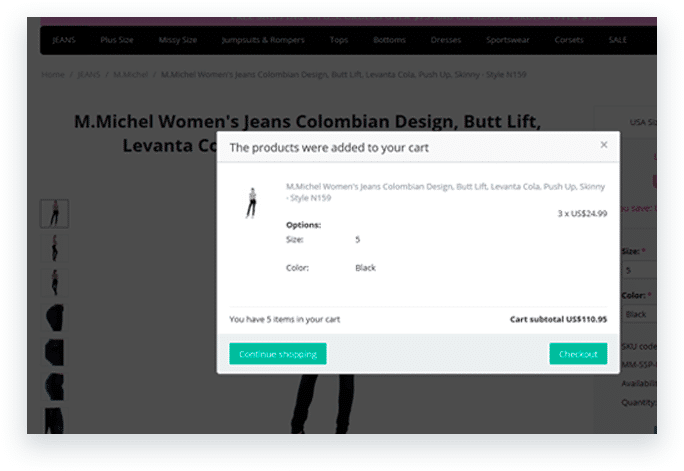Click the jeans product image in popup
Viewport: 684px width, 471px height.
[x=251, y=203]
